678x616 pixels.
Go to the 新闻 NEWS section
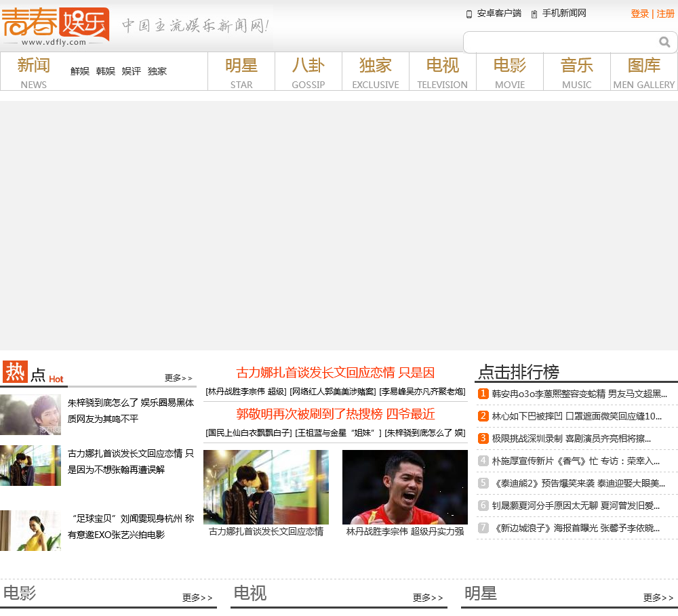click(34, 73)
